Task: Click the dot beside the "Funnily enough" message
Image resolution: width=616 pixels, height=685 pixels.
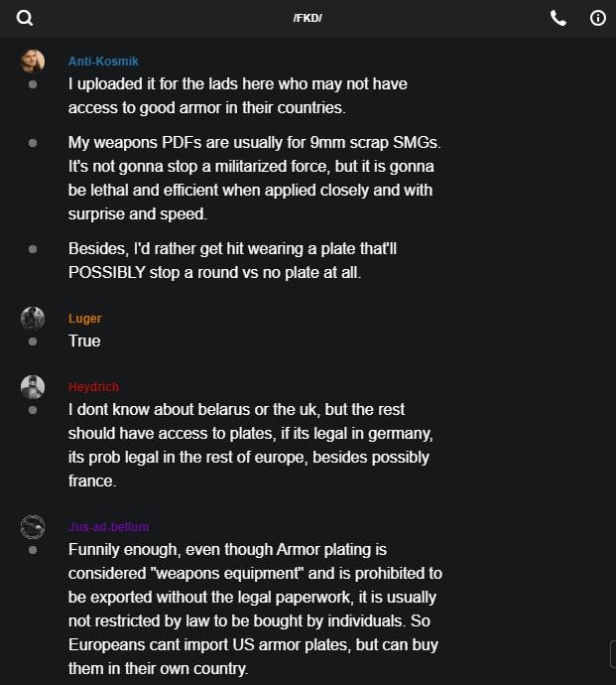Action: coord(33,549)
